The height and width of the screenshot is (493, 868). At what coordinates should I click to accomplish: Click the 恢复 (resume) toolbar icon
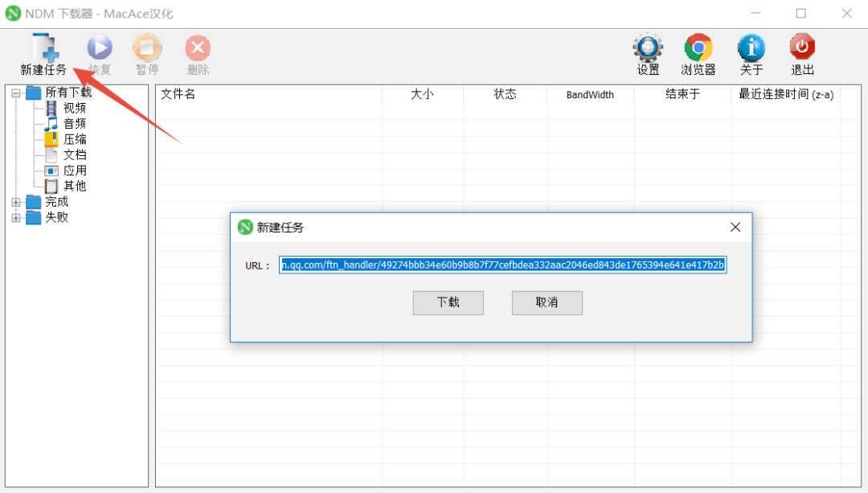100,48
